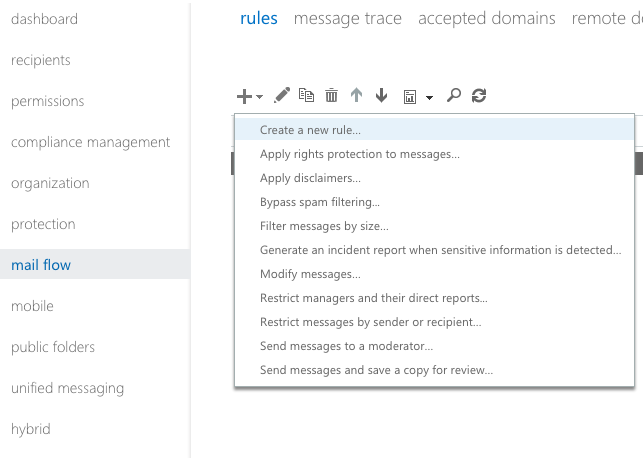Select mail flow in sidebar

pos(95,264)
